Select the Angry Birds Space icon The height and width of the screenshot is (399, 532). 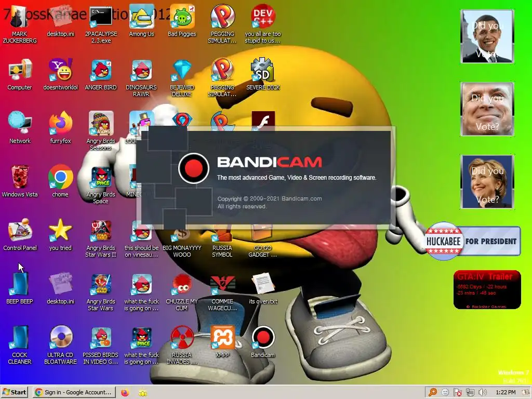(101, 185)
